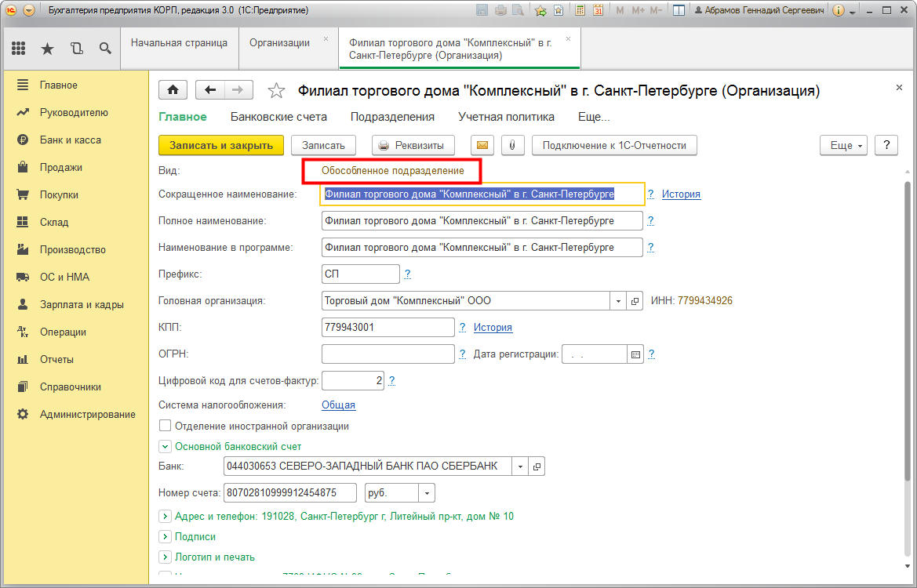
Task: Add this organization to favorites star
Action: pos(276,91)
